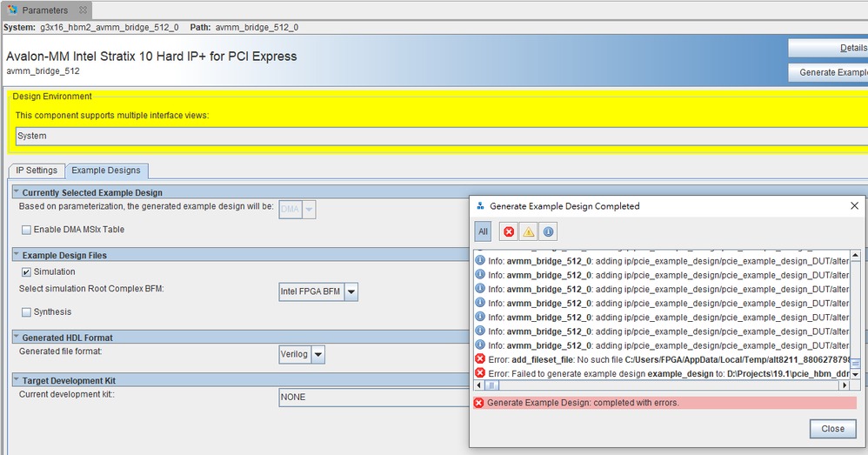The height and width of the screenshot is (455, 868).
Task: Select the Parameters panel tab
Action: [x=46, y=10]
